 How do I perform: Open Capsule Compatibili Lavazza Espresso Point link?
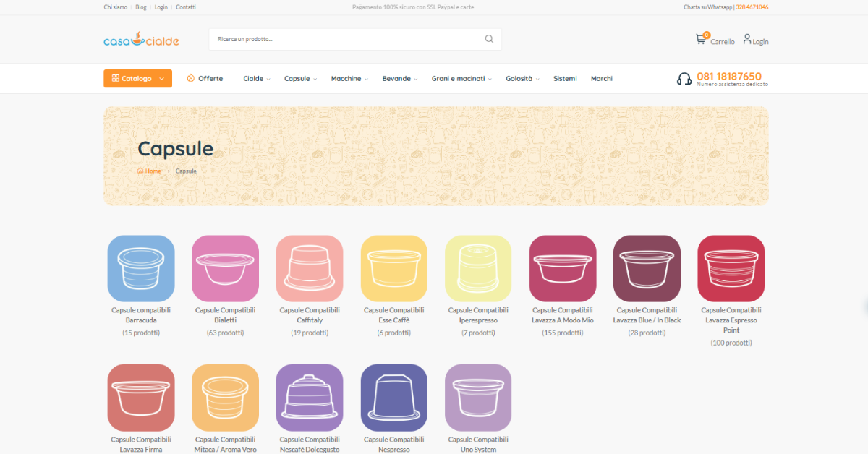731,320
